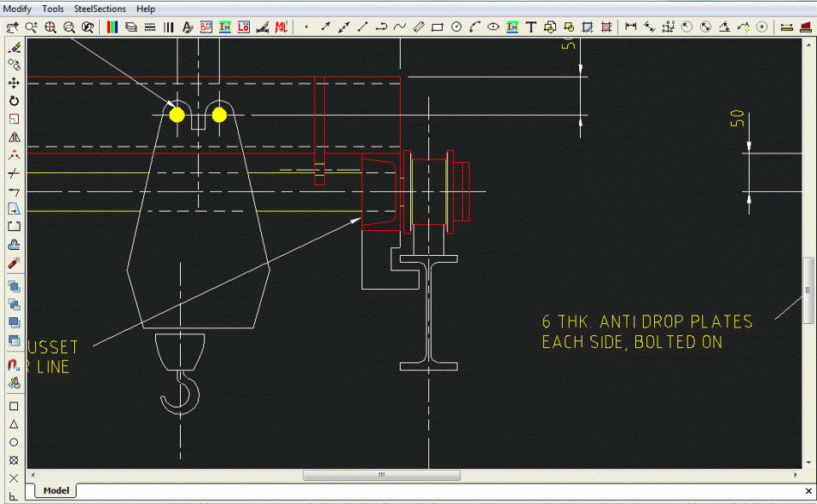817x504 pixels.
Task: Toggle the magnet snap icon
Action: (14, 365)
